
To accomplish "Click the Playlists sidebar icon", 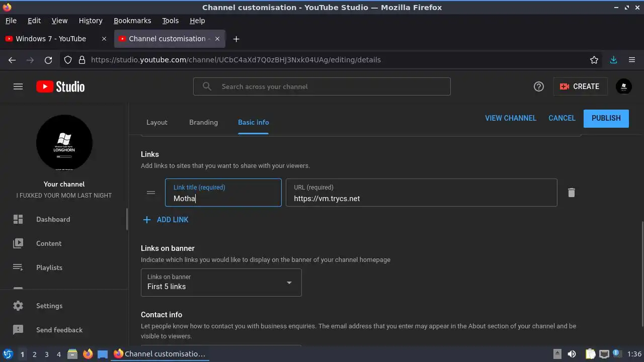I will [x=18, y=267].
